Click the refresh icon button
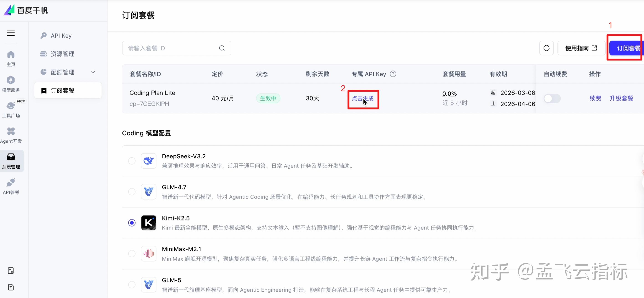Image resolution: width=644 pixels, height=298 pixels. 546,48
